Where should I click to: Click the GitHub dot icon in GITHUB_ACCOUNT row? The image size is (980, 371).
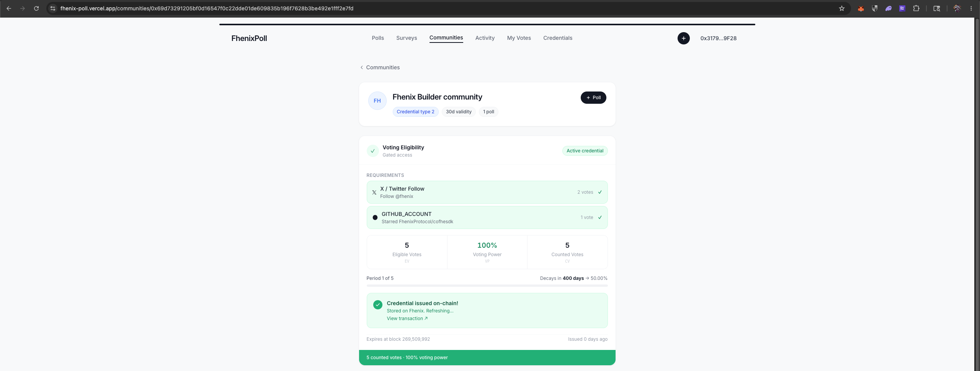coord(375,217)
